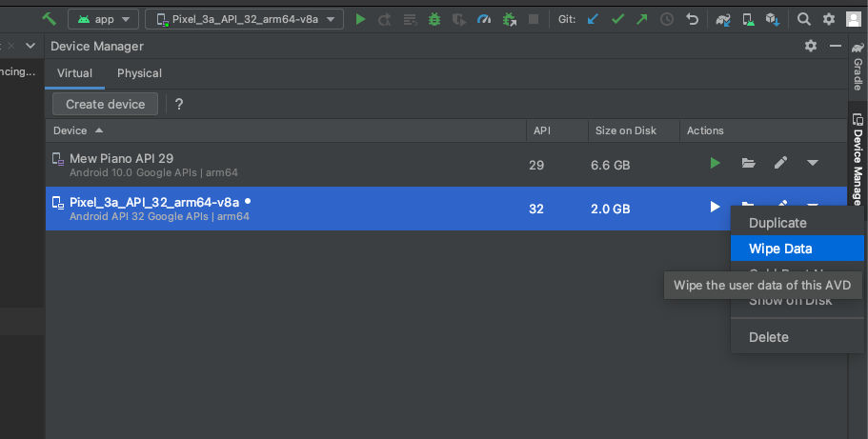
Task: Click the Size on Disk column header
Action: click(634, 130)
